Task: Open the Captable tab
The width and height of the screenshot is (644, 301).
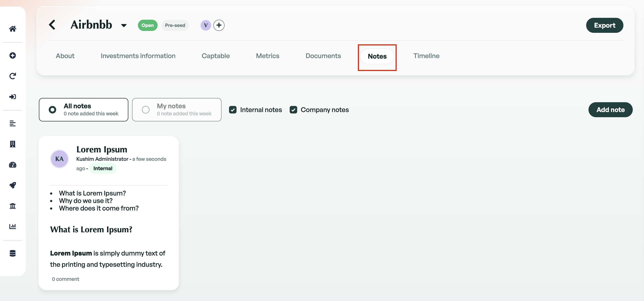Action: pos(215,56)
